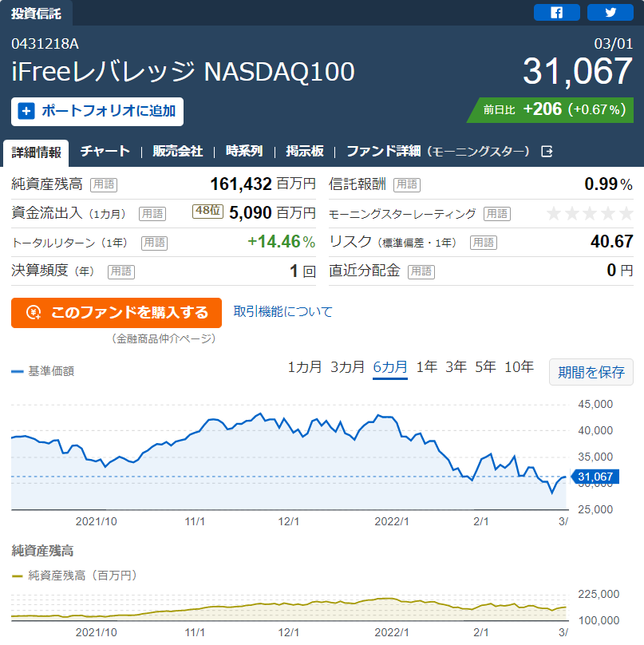Share this fund on Facebook
Image resolution: width=644 pixels, height=645 pixels.
coord(556,12)
